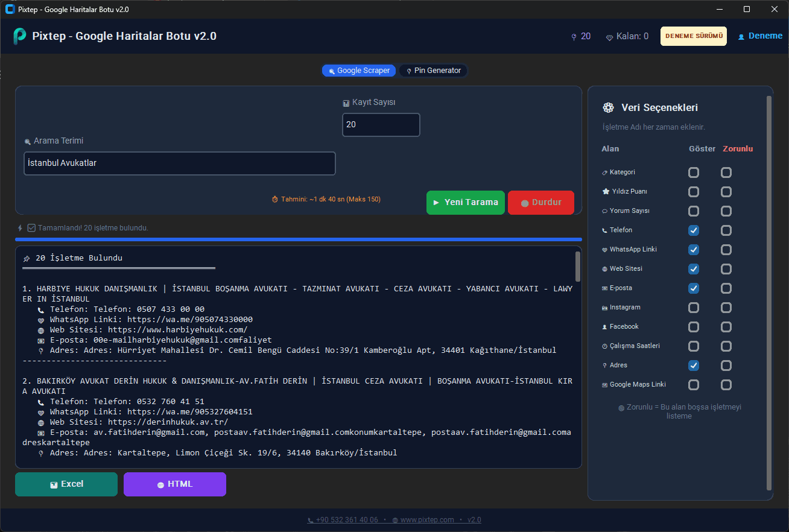This screenshot has width=789, height=532.
Task: Click the Arama Terimi search field
Action: (x=179, y=163)
